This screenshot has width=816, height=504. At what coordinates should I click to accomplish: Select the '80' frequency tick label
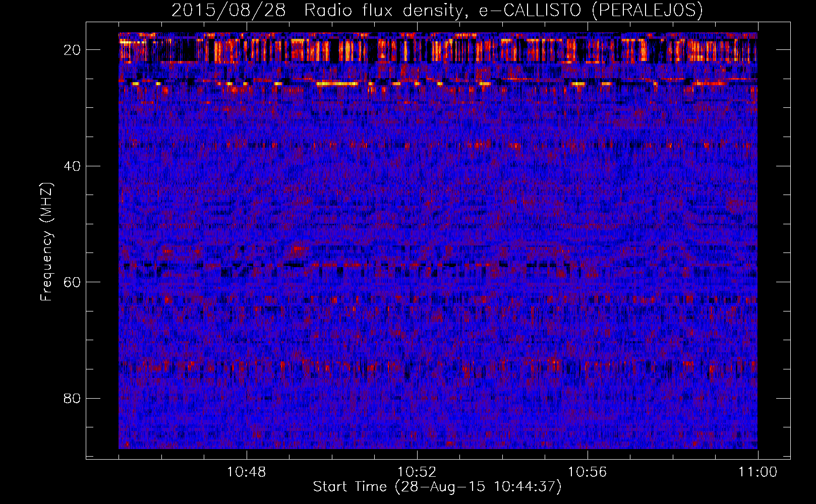point(73,399)
